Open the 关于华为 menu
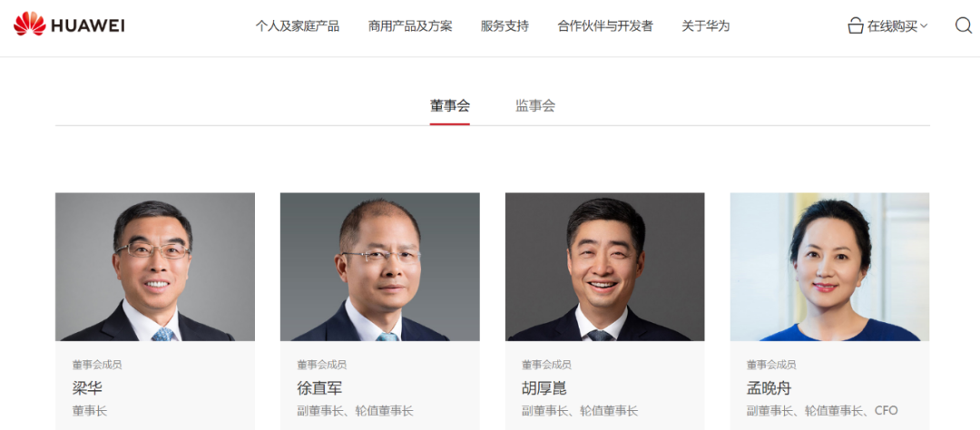 (706, 26)
